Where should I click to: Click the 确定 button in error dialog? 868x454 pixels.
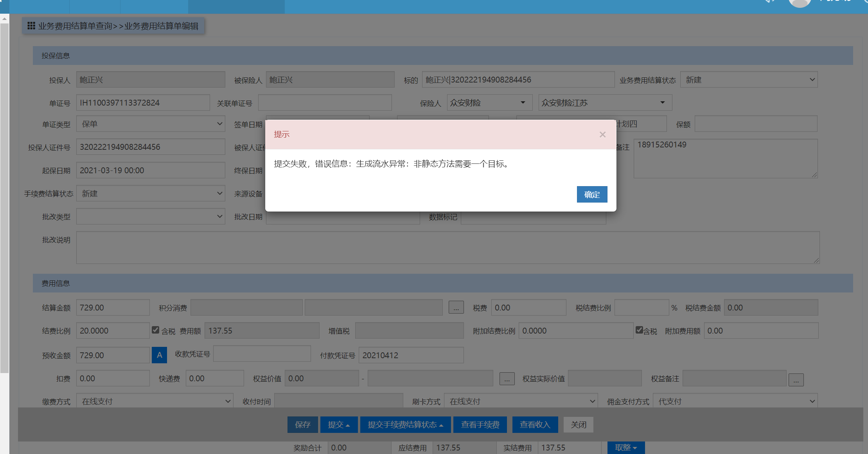point(591,194)
